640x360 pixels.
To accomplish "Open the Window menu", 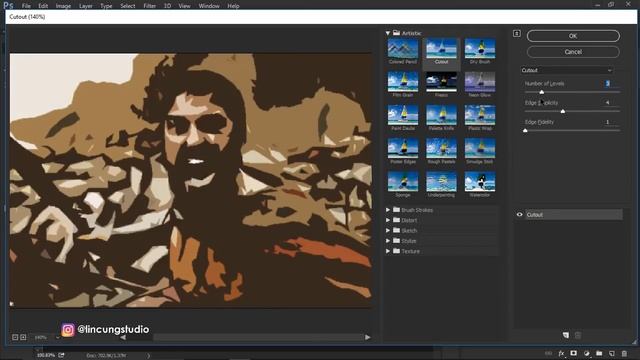I will (209, 6).
